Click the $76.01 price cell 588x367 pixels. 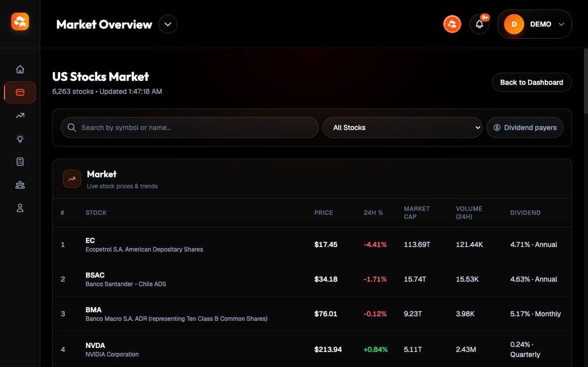point(325,314)
